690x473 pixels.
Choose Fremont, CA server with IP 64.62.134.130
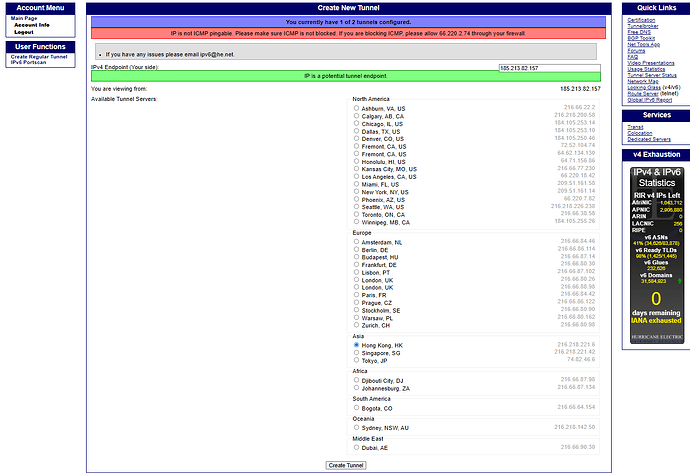[x=356, y=154]
